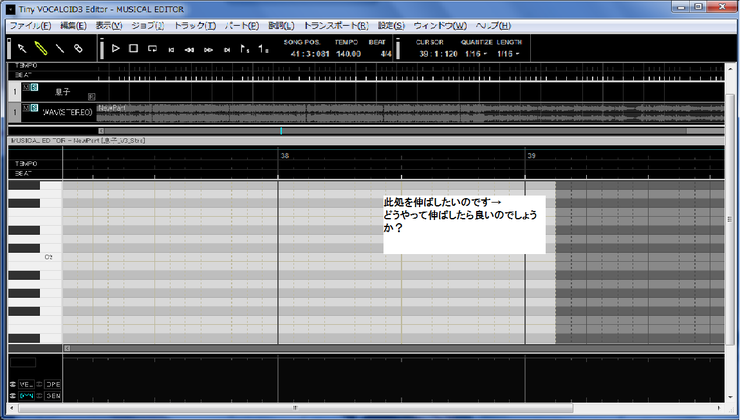Image resolution: width=740 pixels, height=420 pixels.
Task: Set the start marker flag icon
Action: click(x=244, y=49)
